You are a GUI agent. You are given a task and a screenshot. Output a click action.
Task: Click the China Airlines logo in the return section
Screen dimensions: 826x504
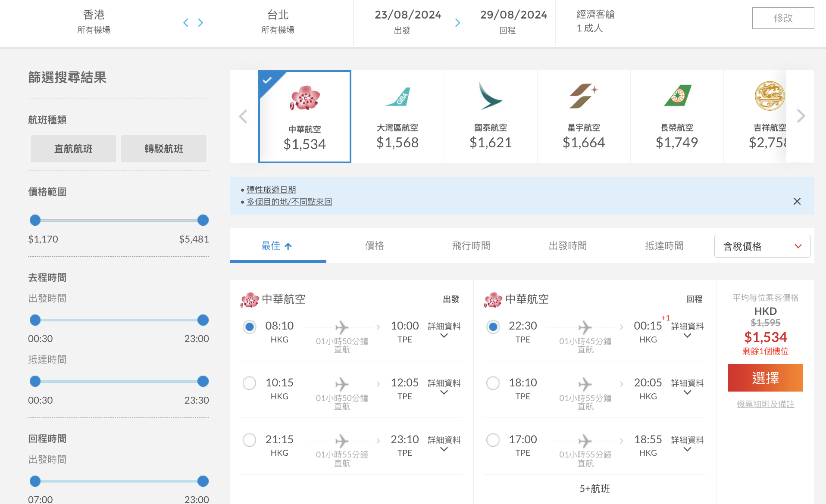click(493, 300)
